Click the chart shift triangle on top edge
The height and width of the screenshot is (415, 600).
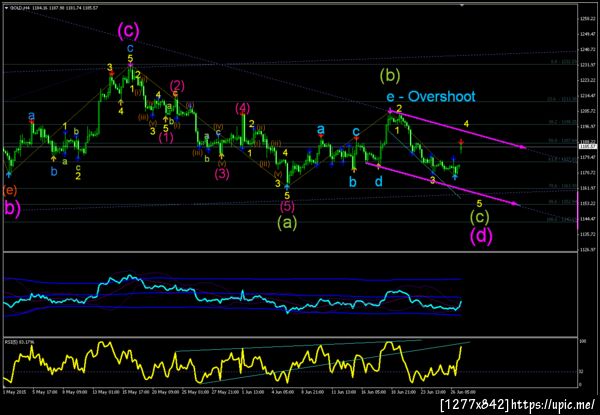pyautogui.click(x=462, y=5)
